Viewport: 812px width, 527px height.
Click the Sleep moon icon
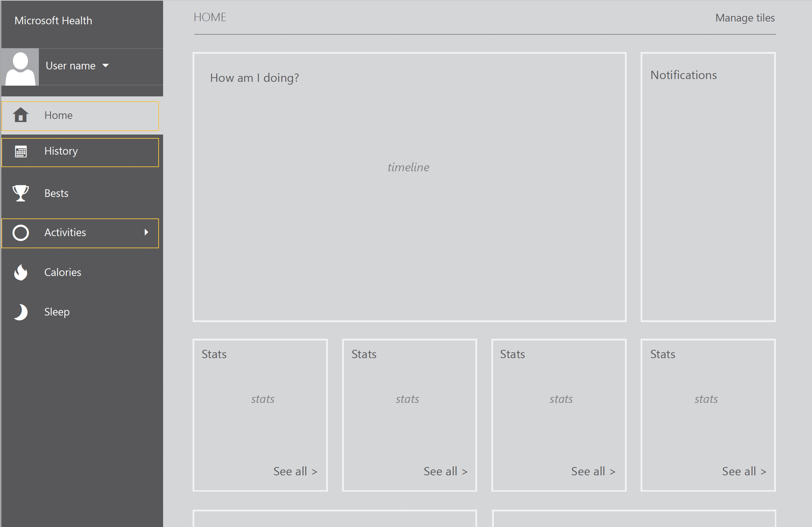tap(20, 312)
